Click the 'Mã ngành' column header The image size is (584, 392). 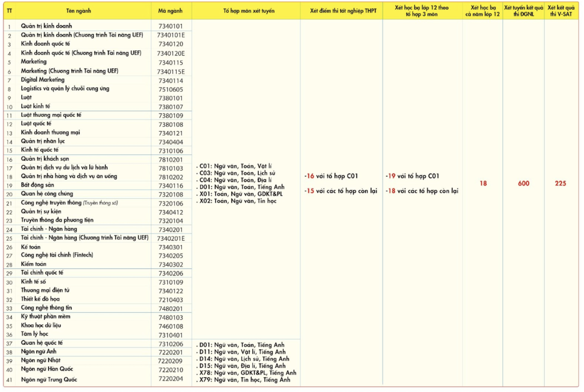point(170,11)
